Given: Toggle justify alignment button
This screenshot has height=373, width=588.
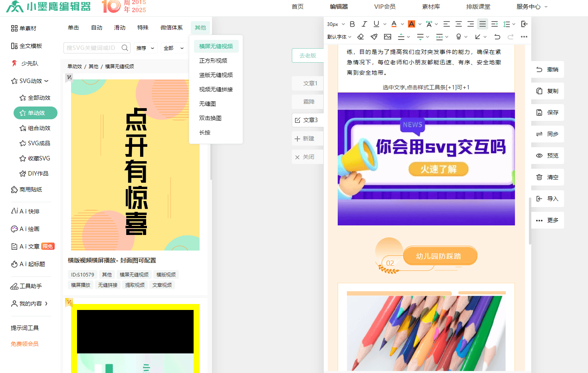Looking at the screenshot, I should (483, 24).
